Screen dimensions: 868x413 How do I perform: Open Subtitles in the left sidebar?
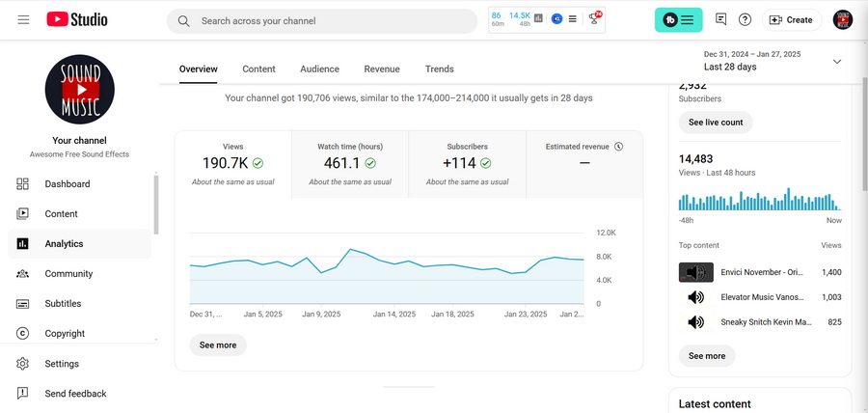(63, 304)
